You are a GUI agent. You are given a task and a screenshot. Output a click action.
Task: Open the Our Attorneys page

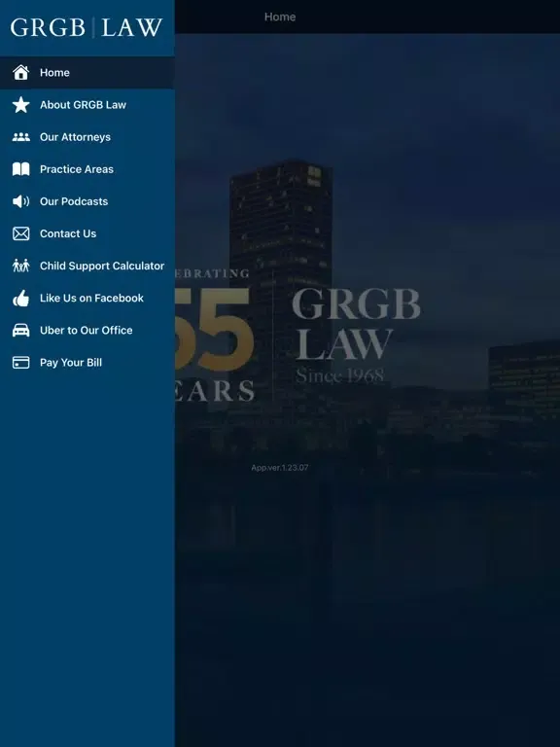point(87,137)
